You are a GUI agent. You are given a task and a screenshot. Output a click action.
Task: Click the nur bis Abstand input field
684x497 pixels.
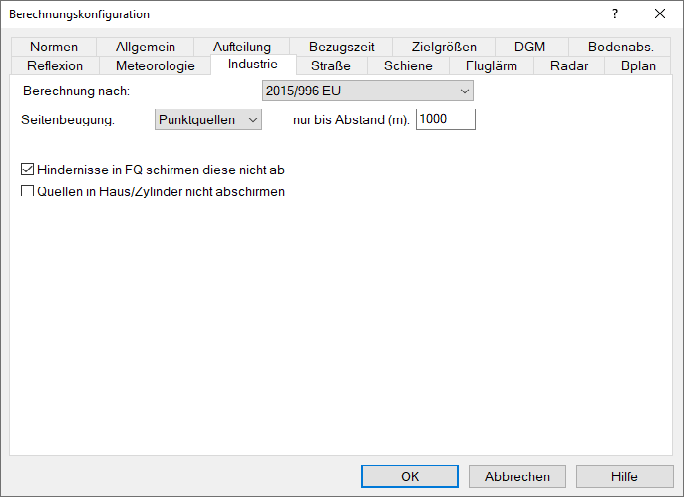point(446,119)
